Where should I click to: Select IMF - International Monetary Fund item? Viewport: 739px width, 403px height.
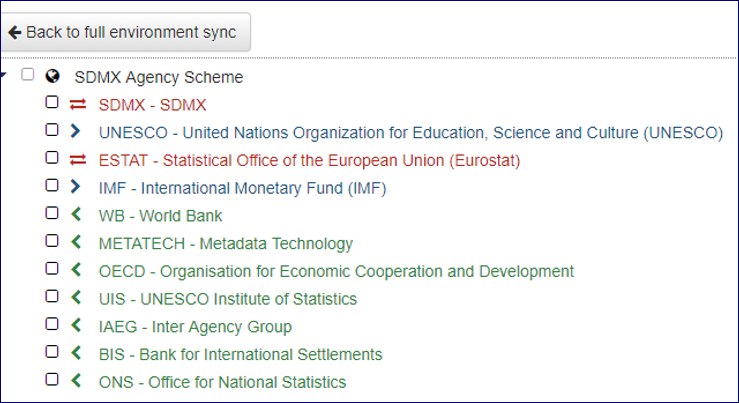[242, 188]
